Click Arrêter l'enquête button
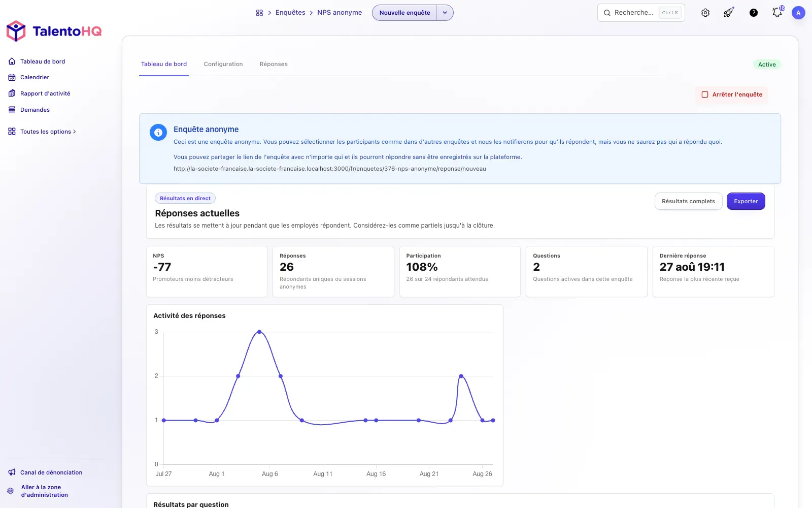Viewport: 812px width, 508px height. point(732,94)
